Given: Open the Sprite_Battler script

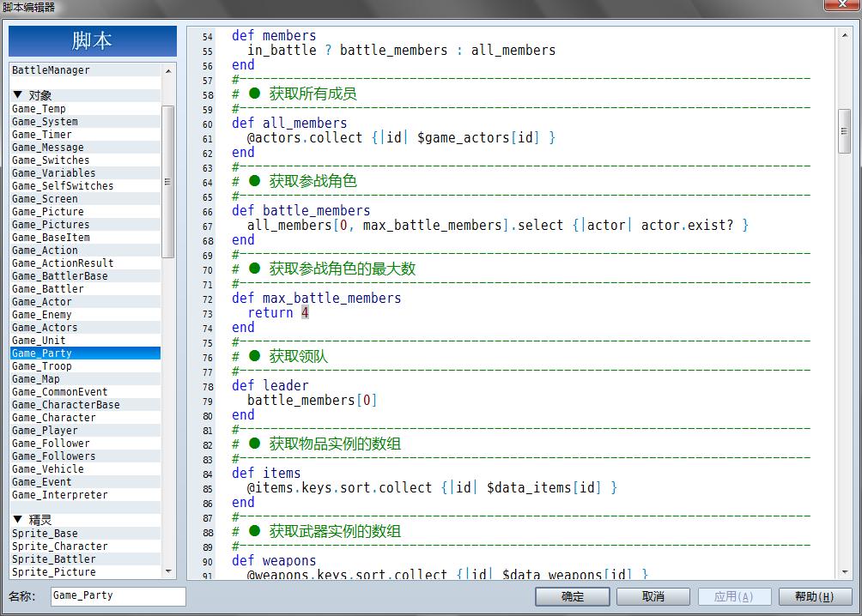Looking at the screenshot, I should pyautogui.click(x=85, y=559).
